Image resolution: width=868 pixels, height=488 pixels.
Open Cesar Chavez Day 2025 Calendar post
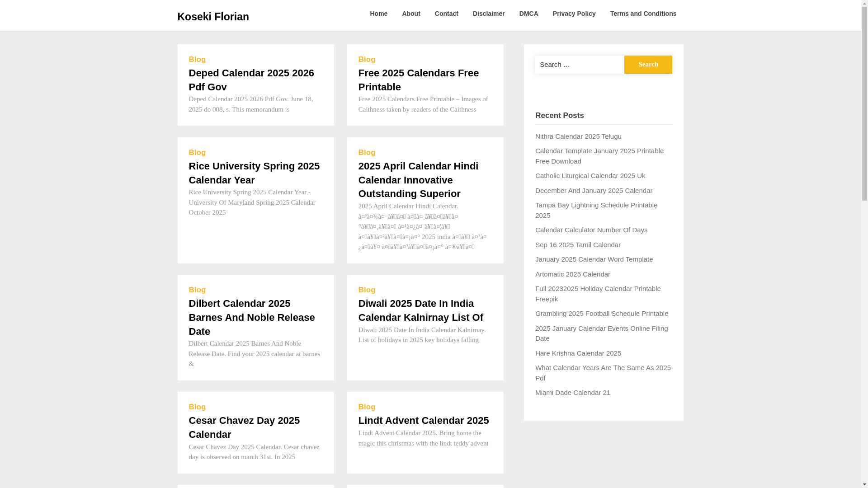244,427
